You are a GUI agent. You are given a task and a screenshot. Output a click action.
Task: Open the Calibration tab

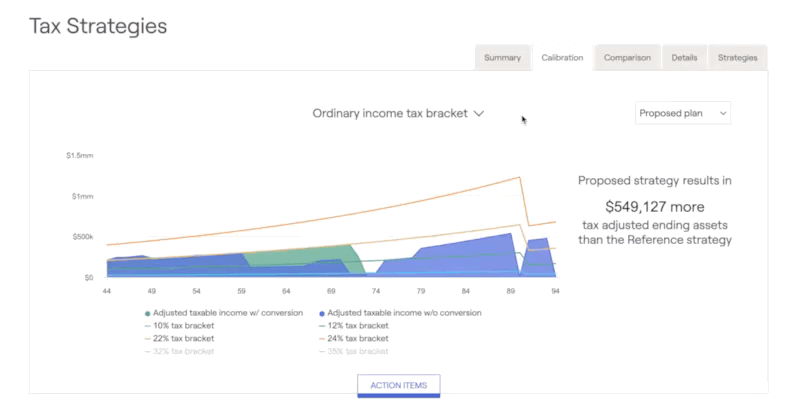coord(562,58)
